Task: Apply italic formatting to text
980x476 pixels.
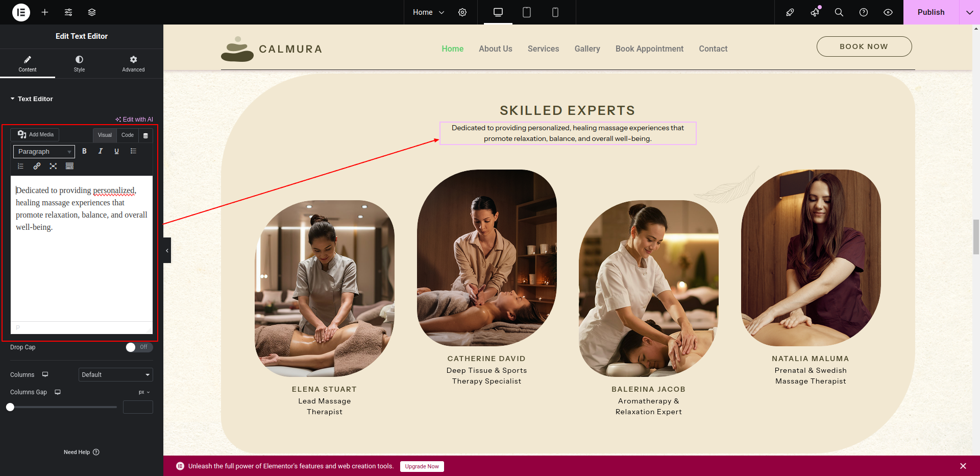Action: tap(101, 151)
